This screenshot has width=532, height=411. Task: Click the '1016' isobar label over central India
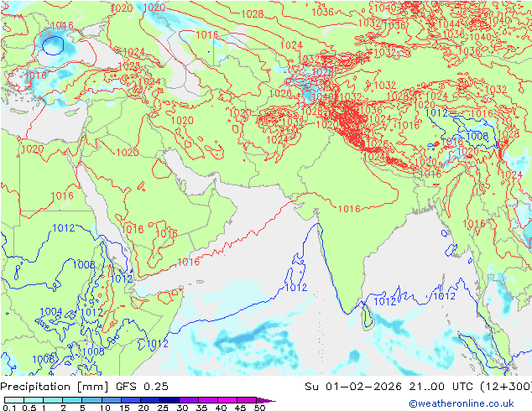tap(349, 209)
